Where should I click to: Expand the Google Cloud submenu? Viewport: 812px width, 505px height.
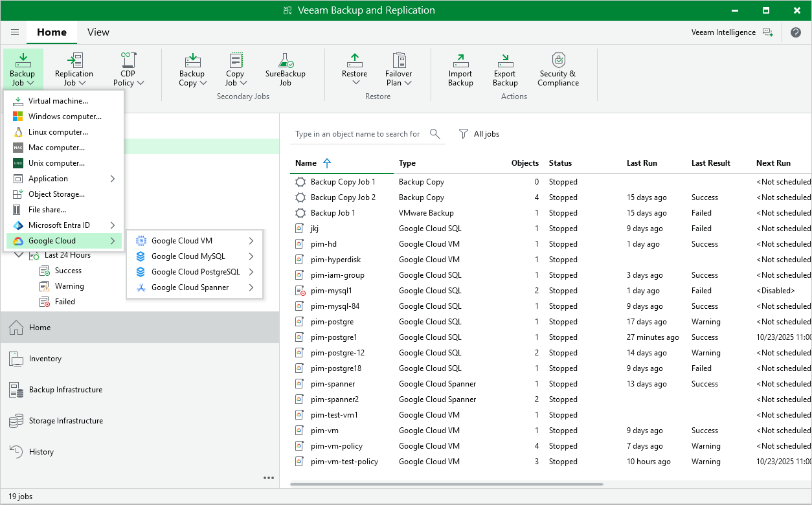(63, 241)
